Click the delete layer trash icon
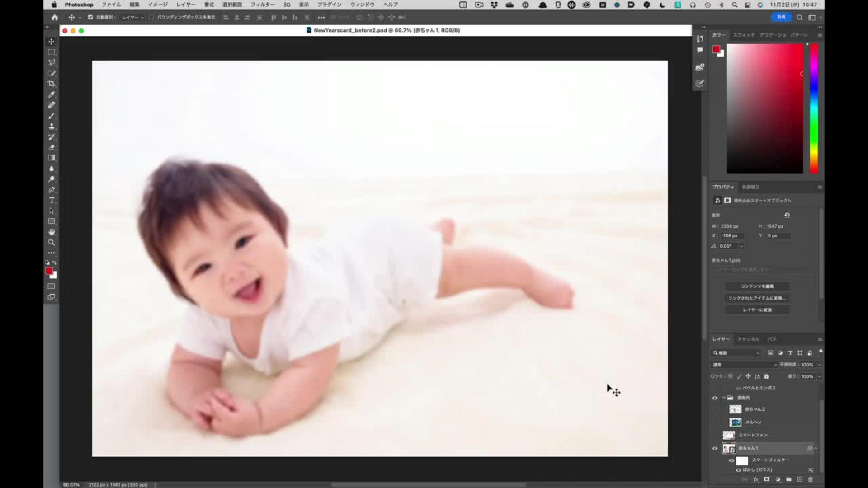868x488 pixels. click(810, 479)
